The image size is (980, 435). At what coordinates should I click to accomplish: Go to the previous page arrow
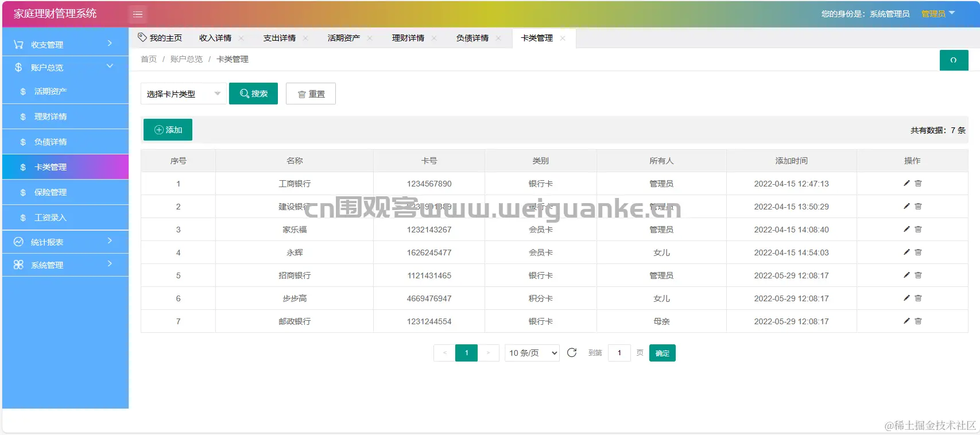coord(444,353)
